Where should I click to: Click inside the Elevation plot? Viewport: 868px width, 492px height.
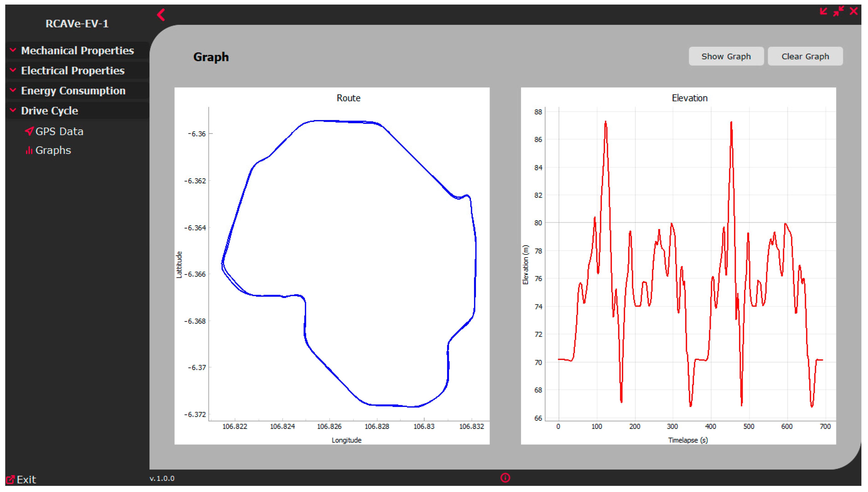(x=689, y=264)
